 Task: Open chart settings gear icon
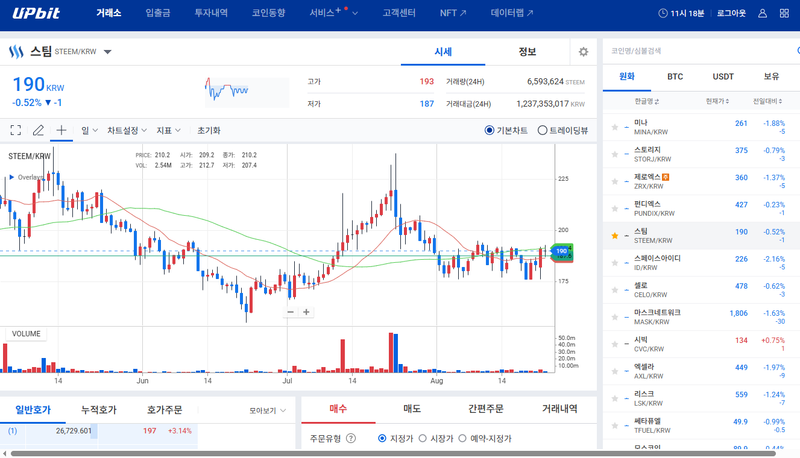[583, 52]
